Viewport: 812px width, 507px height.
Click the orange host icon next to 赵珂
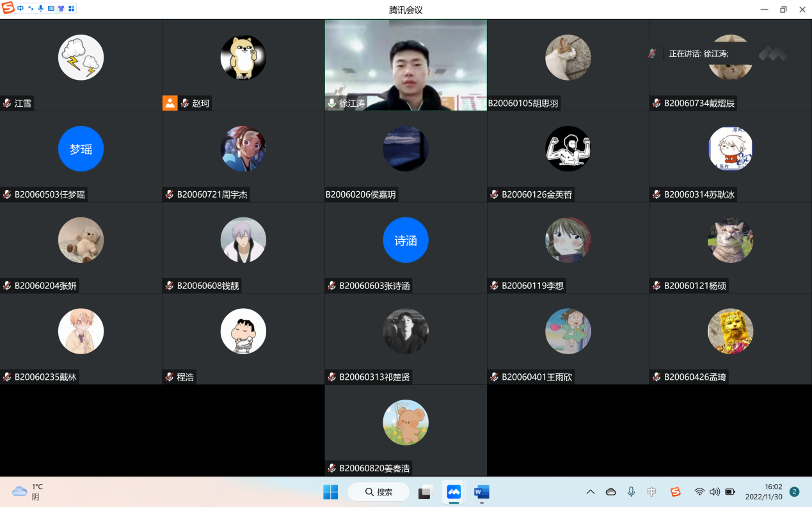point(170,103)
